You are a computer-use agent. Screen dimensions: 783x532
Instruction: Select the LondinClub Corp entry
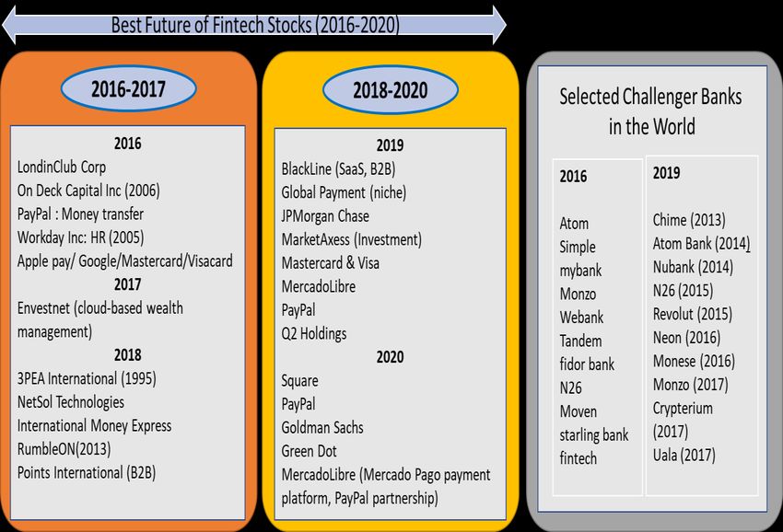pyautogui.click(x=62, y=167)
